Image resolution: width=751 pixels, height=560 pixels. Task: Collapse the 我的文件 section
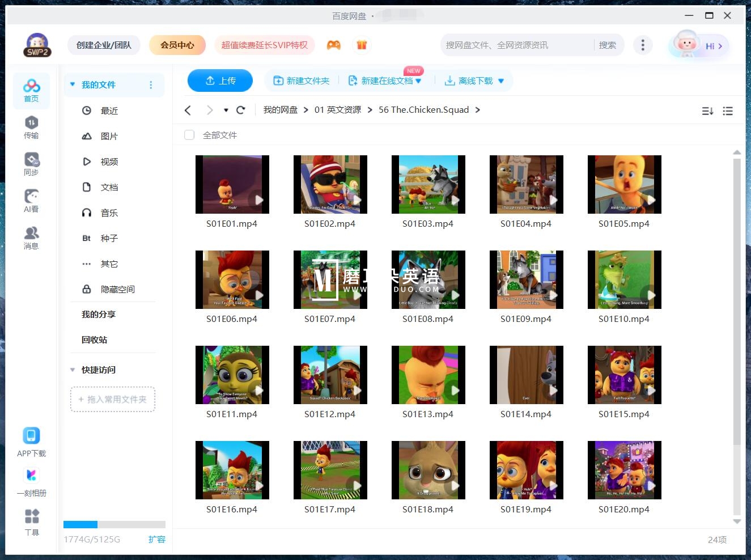coord(72,84)
